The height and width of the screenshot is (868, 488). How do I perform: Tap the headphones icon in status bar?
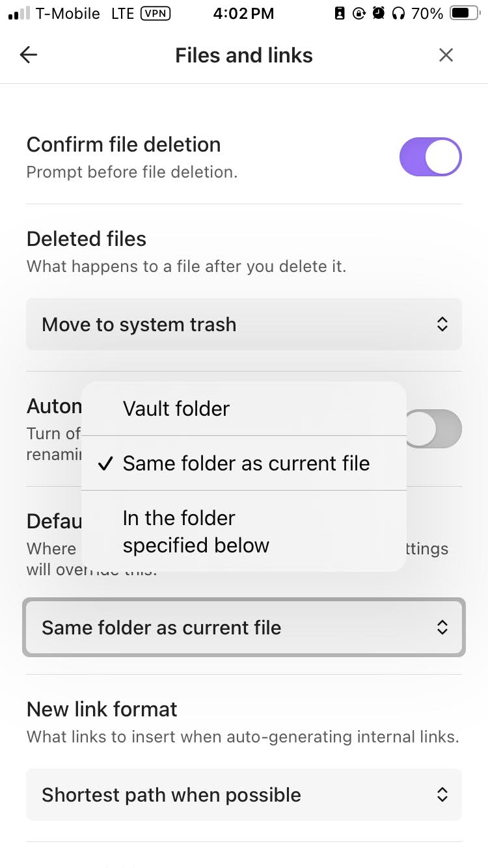coord(398,14)
